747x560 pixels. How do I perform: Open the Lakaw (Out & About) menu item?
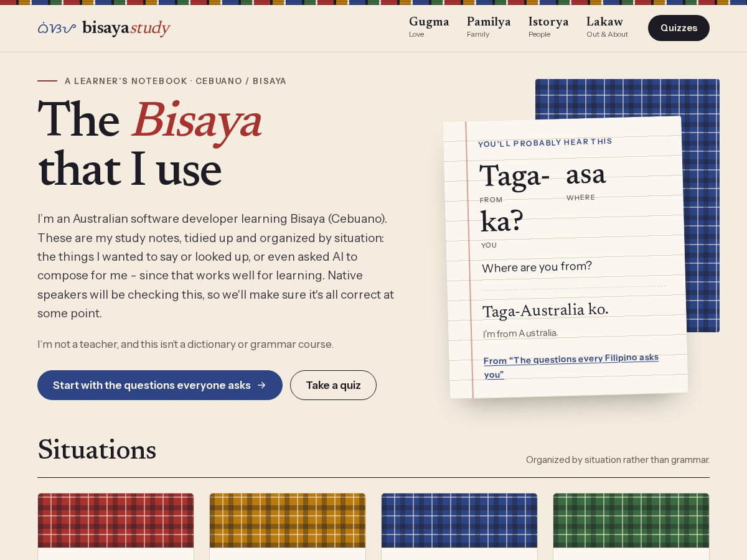(607, 27)
